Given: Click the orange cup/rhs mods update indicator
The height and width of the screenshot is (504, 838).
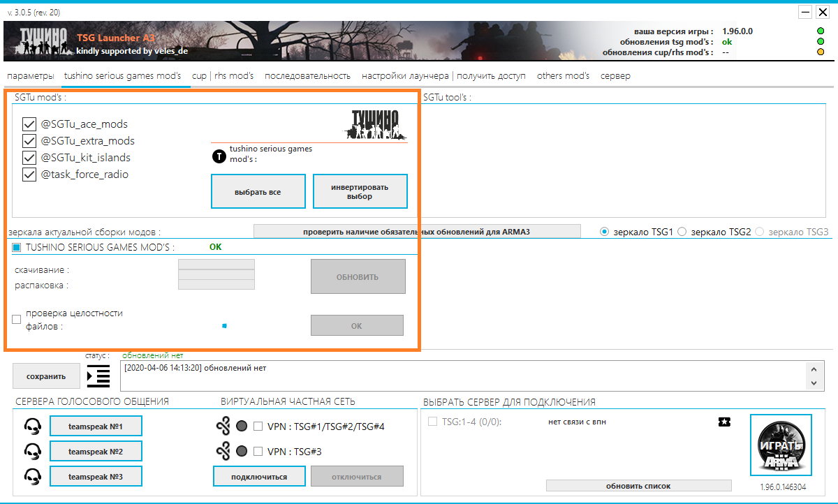Looking at the screenshot, I should [x=820, y=52].
